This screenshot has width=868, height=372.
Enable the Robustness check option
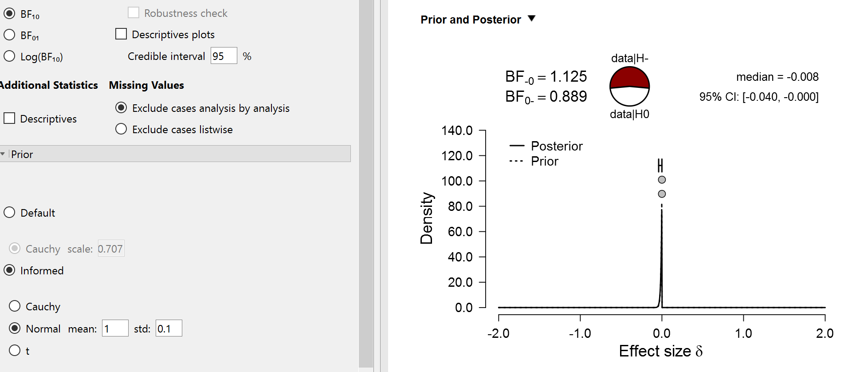click(133, 12)
